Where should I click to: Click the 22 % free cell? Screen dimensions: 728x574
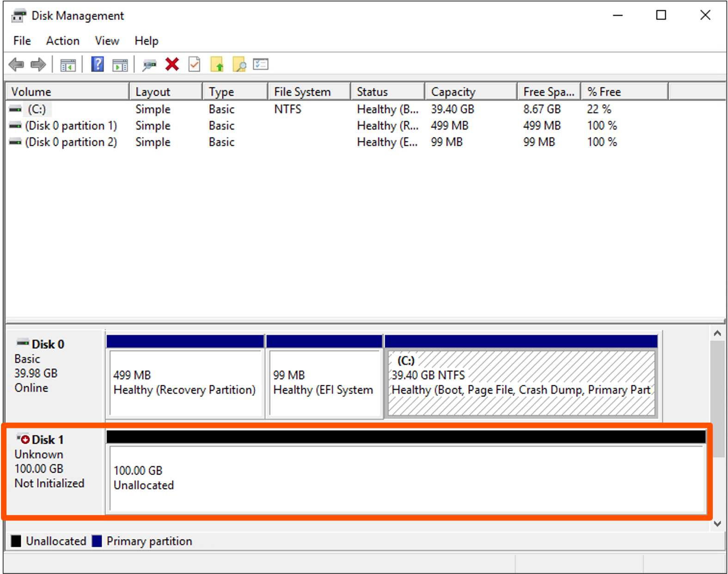point(599,110)
